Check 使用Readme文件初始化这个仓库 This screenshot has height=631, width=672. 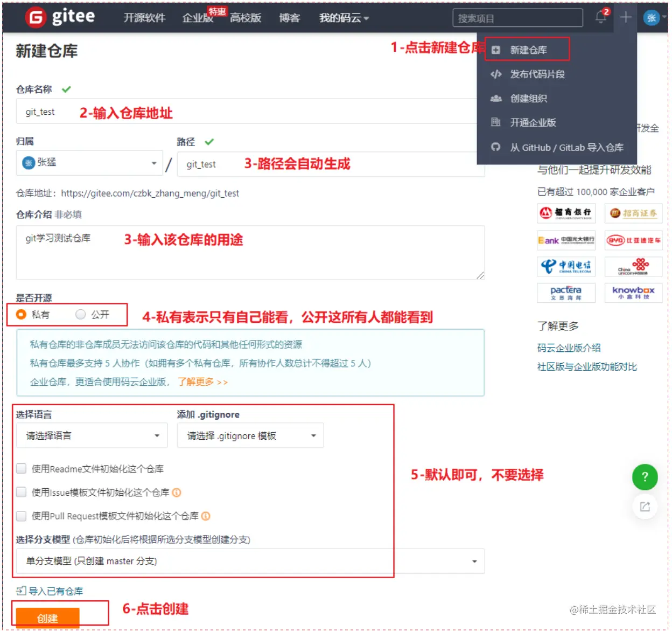point(22,469)
